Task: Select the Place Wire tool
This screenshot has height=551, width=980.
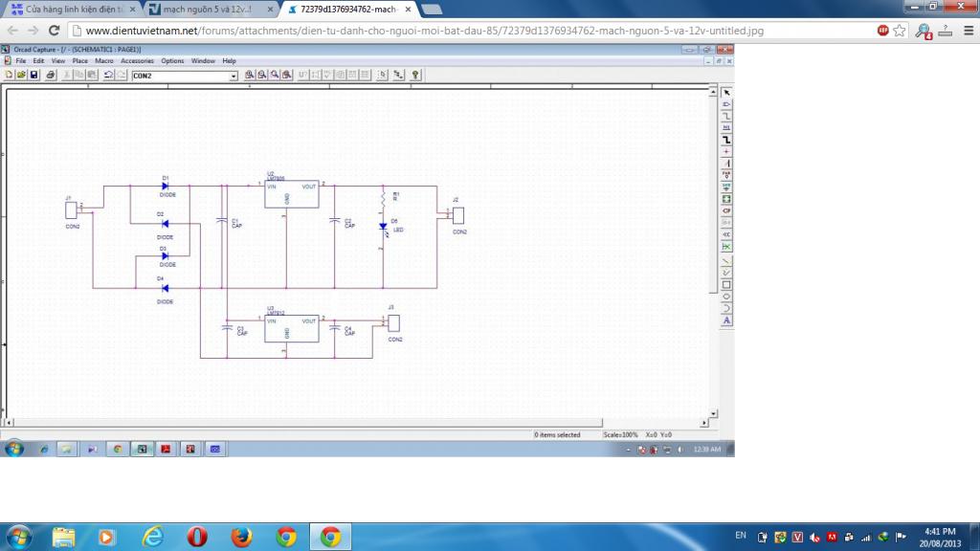Action: 726,116
